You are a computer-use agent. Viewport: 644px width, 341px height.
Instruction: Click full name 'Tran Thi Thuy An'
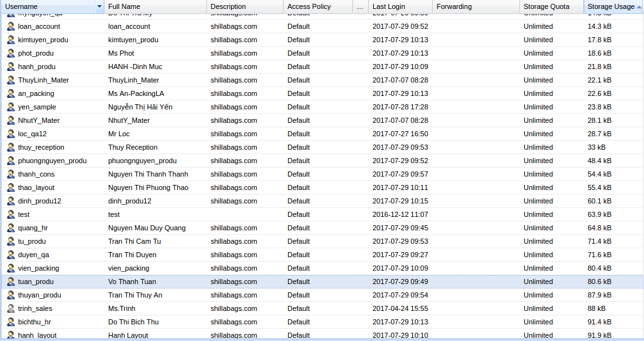135,295
